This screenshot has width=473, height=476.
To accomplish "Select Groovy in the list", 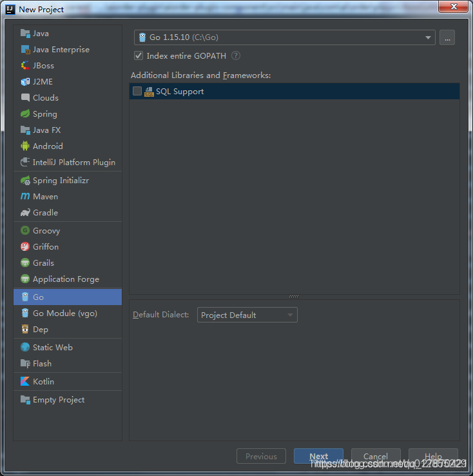I will click(x=68, y=230).
